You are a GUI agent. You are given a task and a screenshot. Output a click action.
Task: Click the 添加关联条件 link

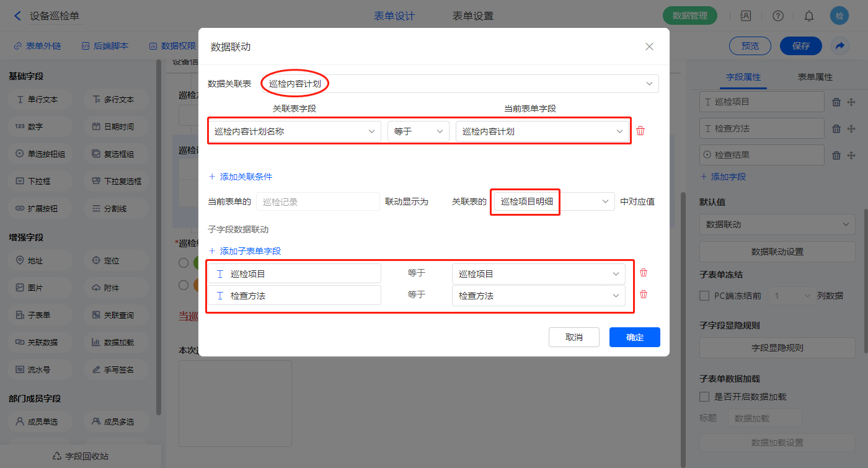241,177
